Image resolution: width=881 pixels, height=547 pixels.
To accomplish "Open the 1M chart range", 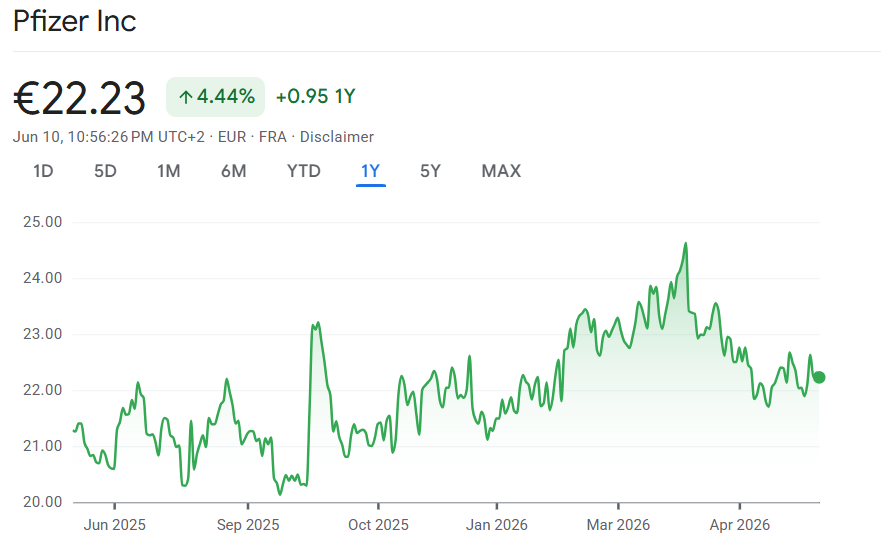I will [169, 171].
